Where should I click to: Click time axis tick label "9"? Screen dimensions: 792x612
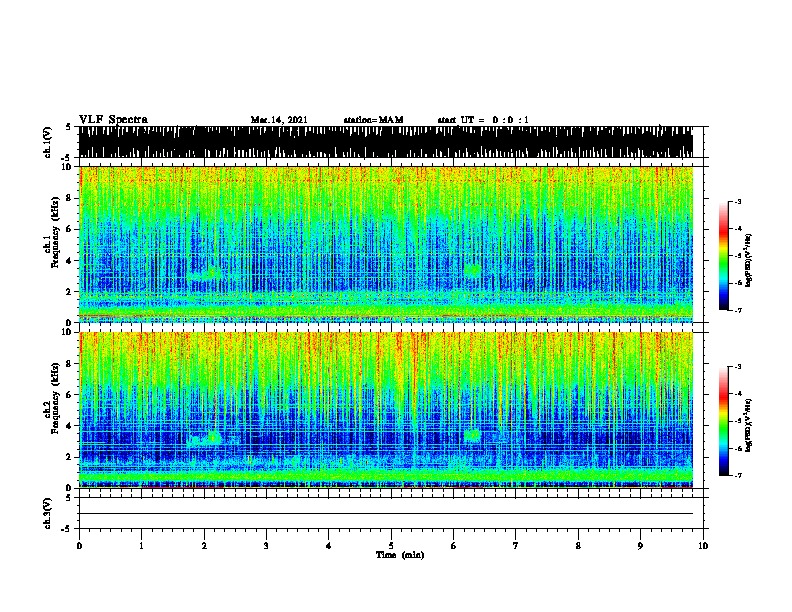pyautogui.click(x=640, y=546)
